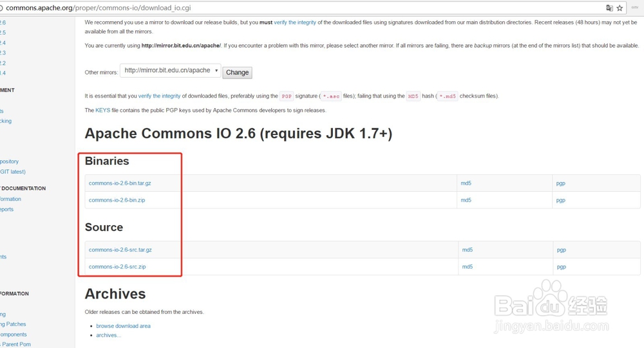Open the first 'verify the integrity' link in top paragraph
644x348 pixels.
pyautogui.click(x=295, y=23)
